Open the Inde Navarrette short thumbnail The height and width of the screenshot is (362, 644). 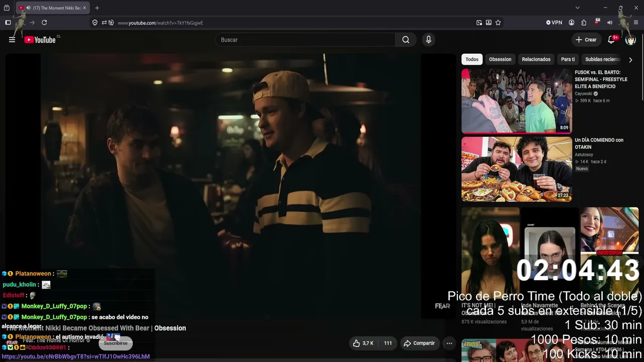point(549,254)
